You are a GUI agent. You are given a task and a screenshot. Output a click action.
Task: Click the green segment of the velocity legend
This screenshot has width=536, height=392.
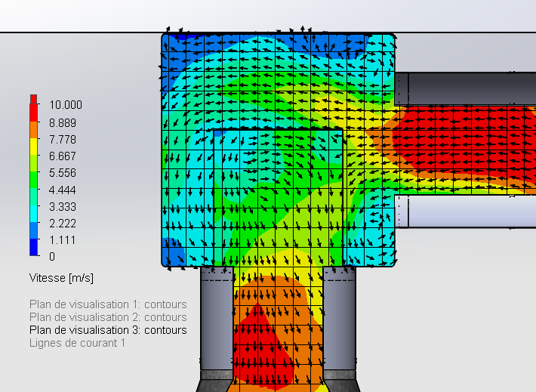[33, 180]
